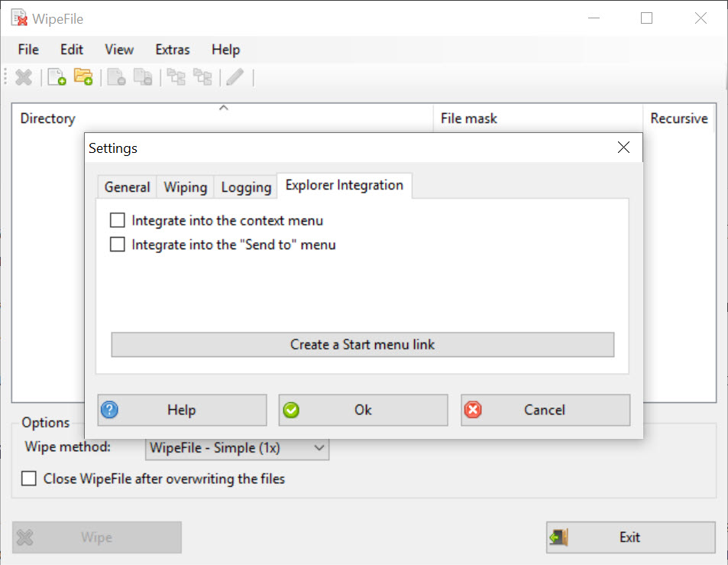
Task: Open the Edit menu
Action: [x=72, y=50]
